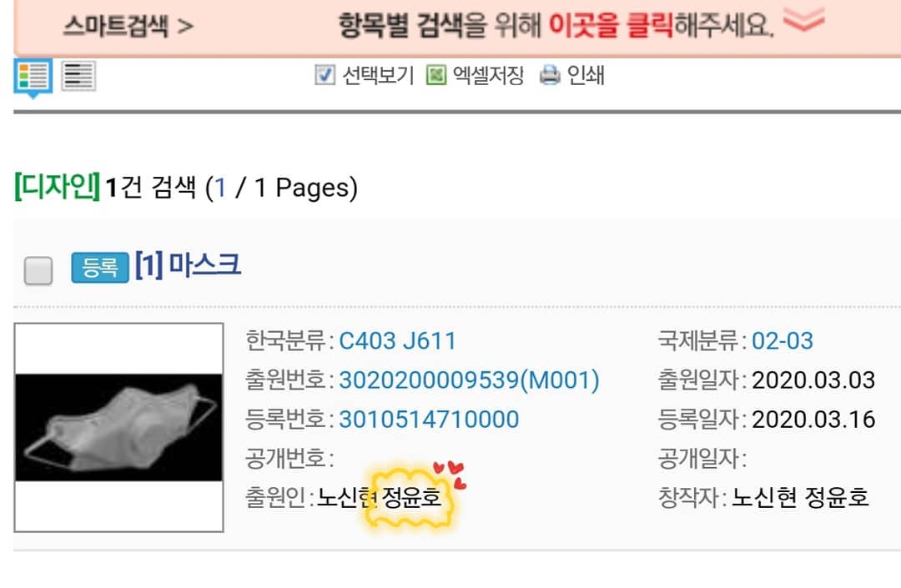Expand search fields with red double chevron
This screenshot has height=588, width=901.
click(804, 20)
